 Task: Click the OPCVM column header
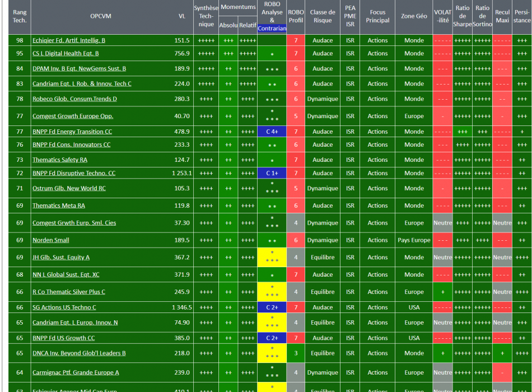coord(101,16)
